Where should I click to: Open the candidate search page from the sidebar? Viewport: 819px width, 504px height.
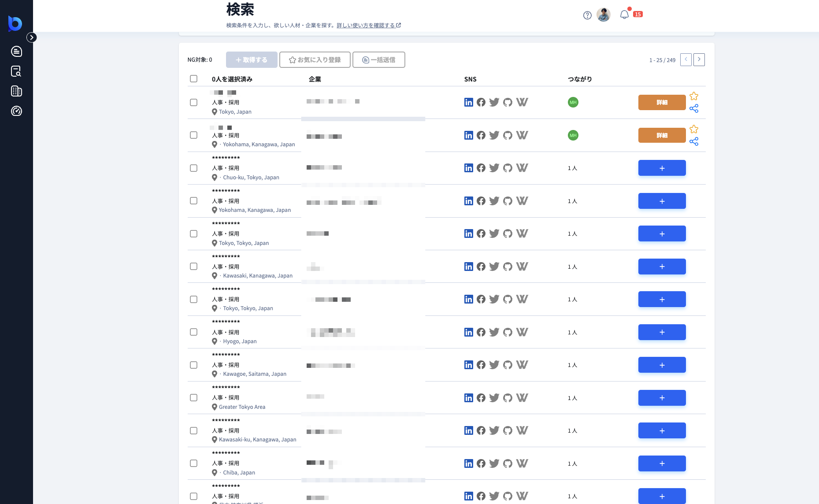(x=16, y=71)
